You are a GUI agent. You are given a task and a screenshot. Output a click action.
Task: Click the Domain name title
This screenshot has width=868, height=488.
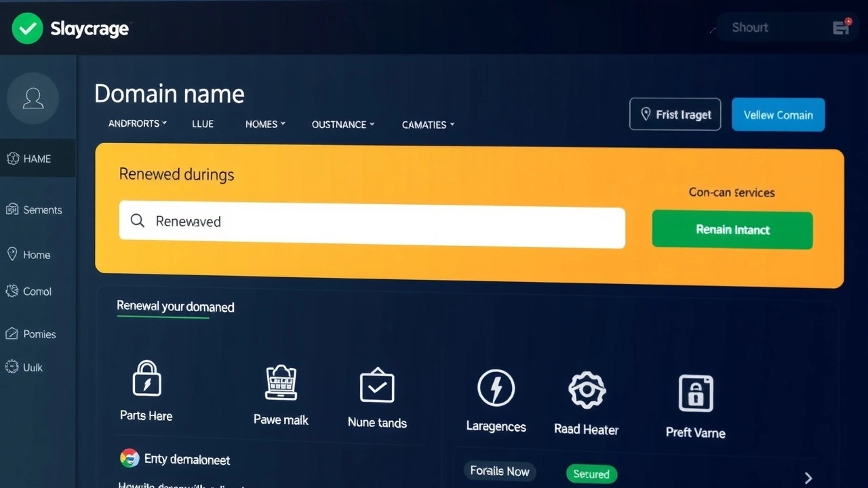click(170, 94)
